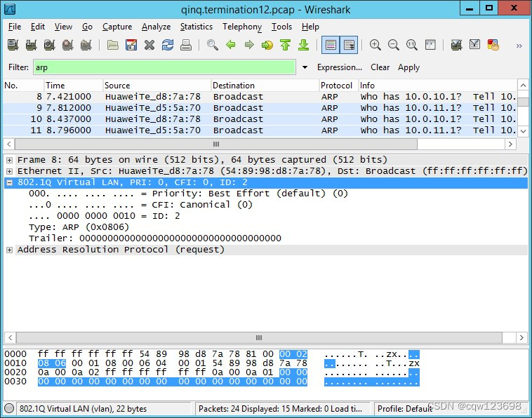The width and height of the screenshot is (532, 418).
Task: Save this capture file icon
Action: tap(131, 45)
